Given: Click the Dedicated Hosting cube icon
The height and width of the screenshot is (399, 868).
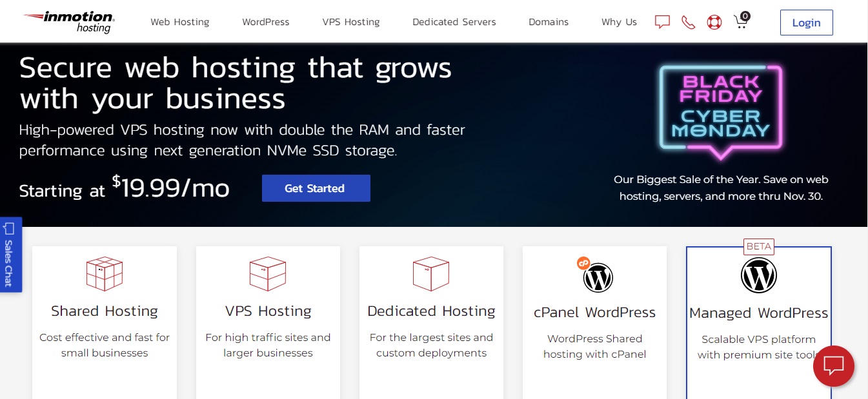Looking at the screenshot, I should pyautogui.click(x=431, y=274).
